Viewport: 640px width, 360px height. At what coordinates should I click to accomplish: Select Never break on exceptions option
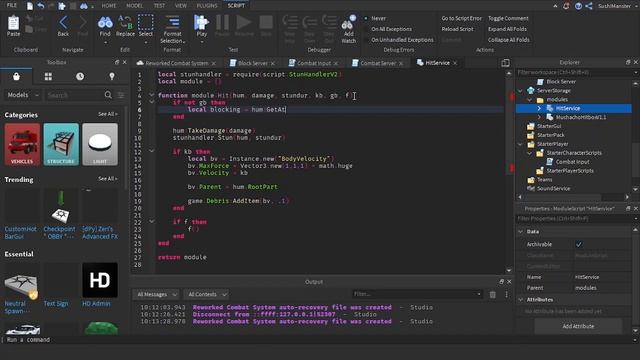(375, 18)
